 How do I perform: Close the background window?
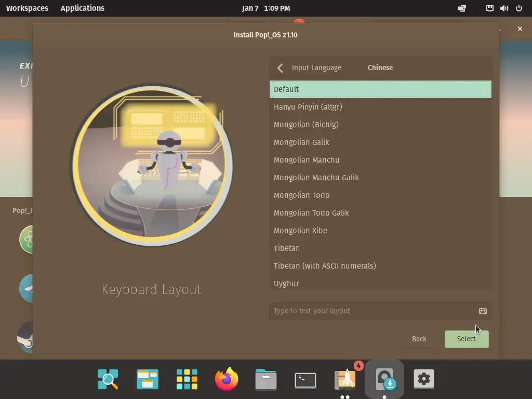pyautogui.click(x=520, y=29)
